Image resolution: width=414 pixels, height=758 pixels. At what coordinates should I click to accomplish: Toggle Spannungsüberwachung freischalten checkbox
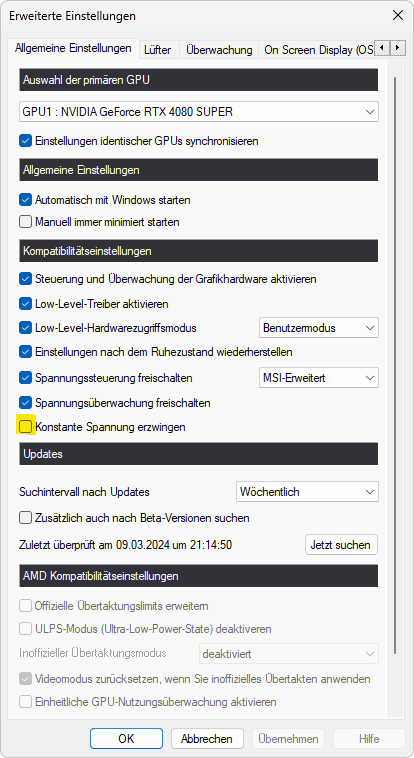[25, 402]
